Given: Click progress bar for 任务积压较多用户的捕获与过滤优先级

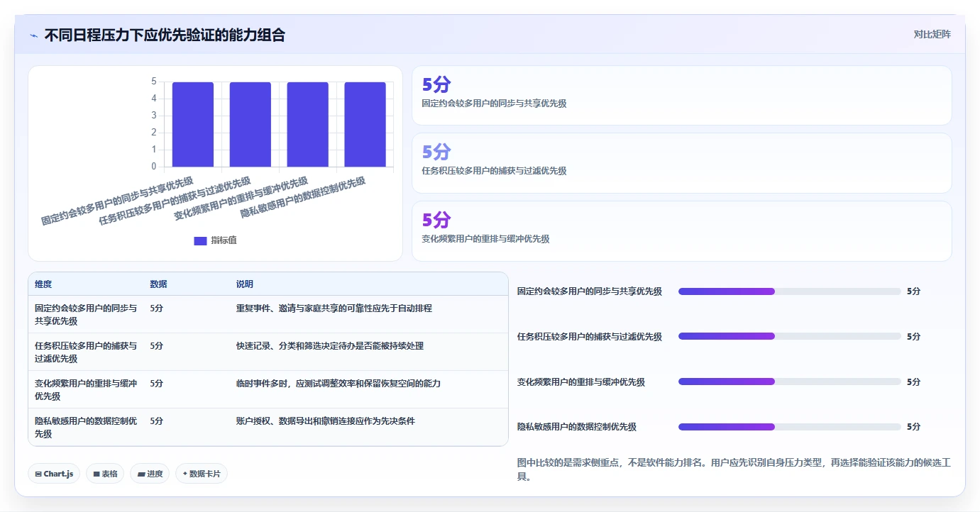Looking at the screenshot, I should [790, 336].
